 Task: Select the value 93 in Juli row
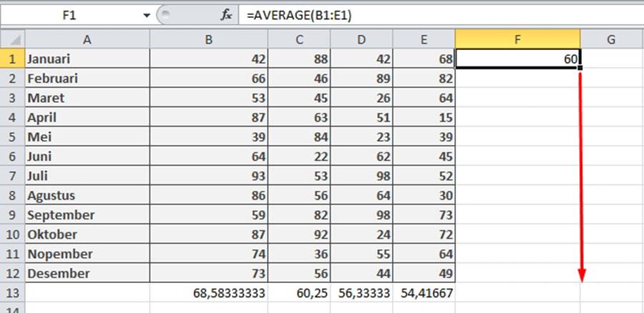coord(208,176)
